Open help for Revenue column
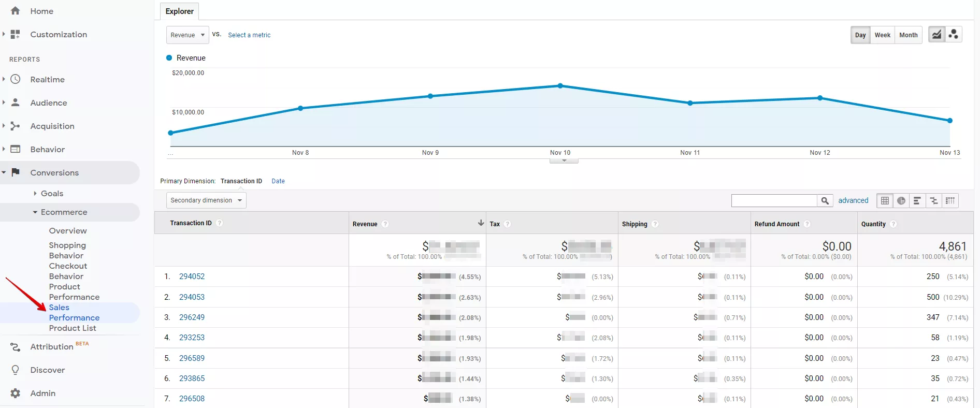 pos(385,224)
